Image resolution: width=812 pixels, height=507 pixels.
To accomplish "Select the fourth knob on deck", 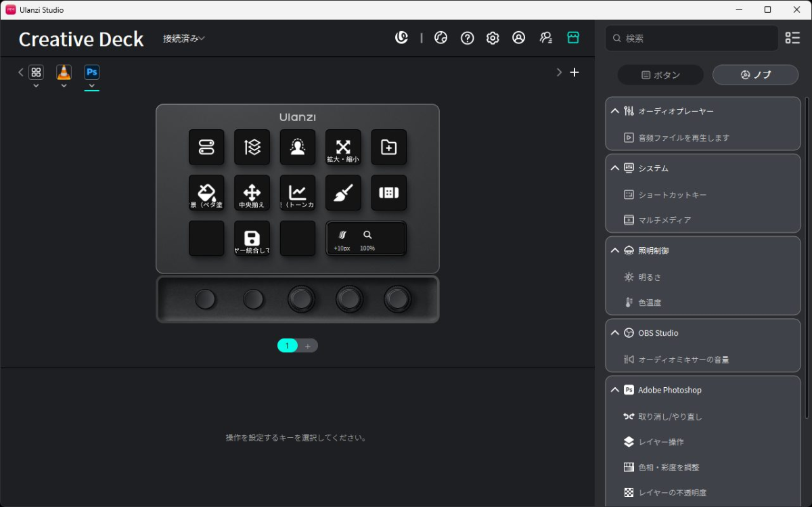I will (349, 299).
